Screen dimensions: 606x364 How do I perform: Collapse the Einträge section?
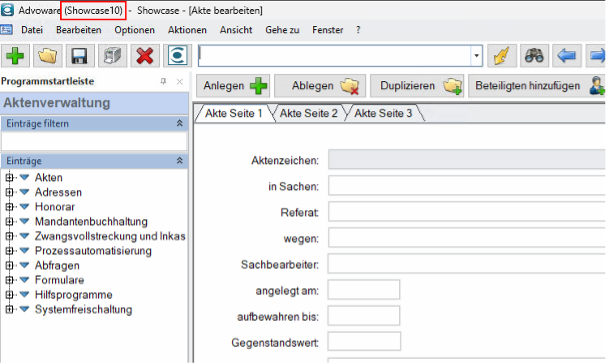click(x=179, y=160)
